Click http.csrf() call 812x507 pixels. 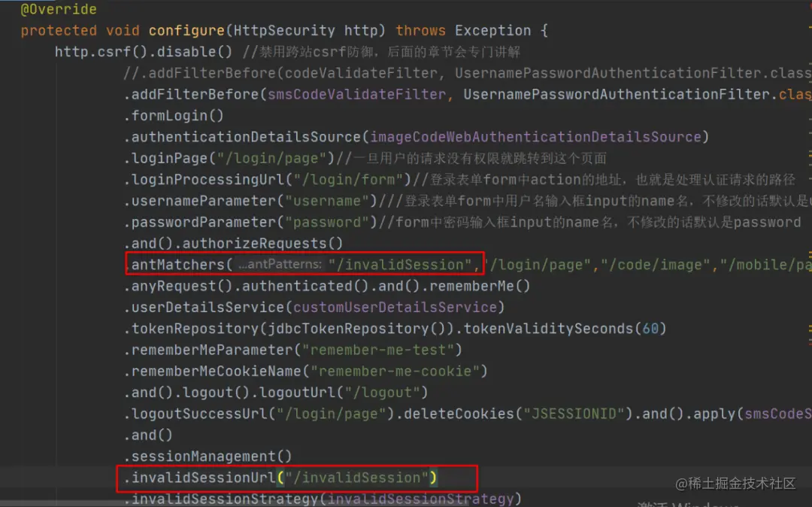pos(101,51)
